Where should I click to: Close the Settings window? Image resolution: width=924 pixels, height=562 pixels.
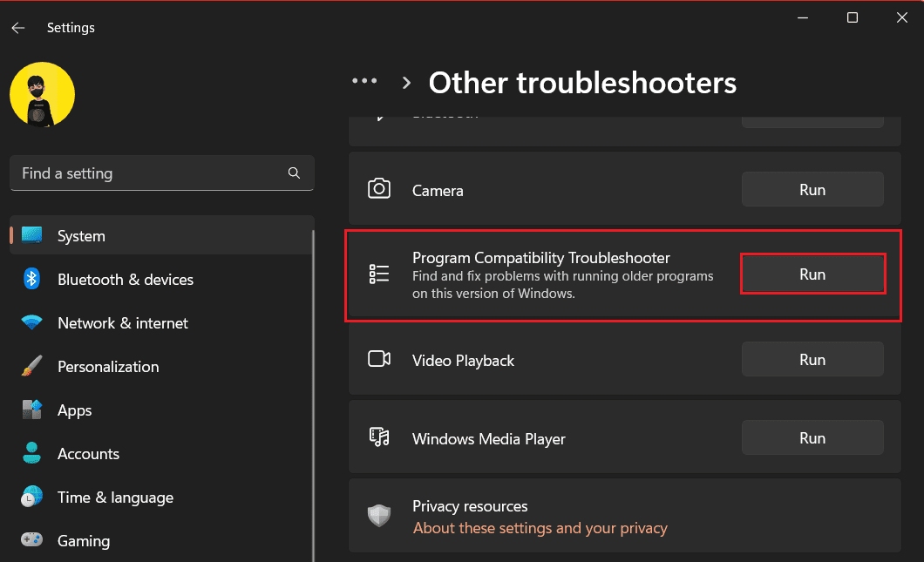click(901, 17)
